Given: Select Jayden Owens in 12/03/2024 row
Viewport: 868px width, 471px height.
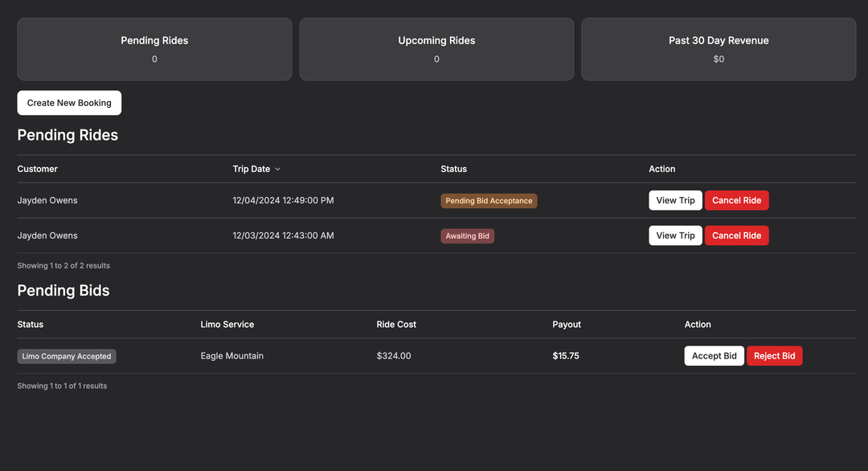Looking at the screenshot, I should pos(47,235).
